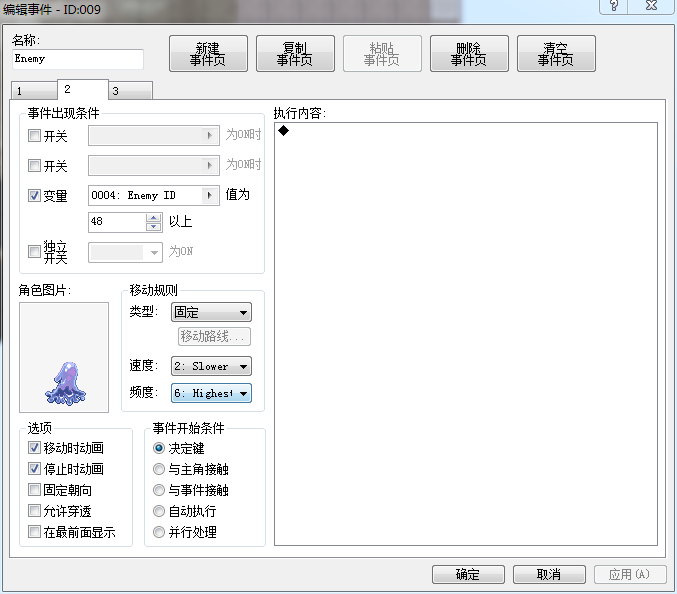Enable the 独立开关 condition checkbox

(x=34, y=251)
